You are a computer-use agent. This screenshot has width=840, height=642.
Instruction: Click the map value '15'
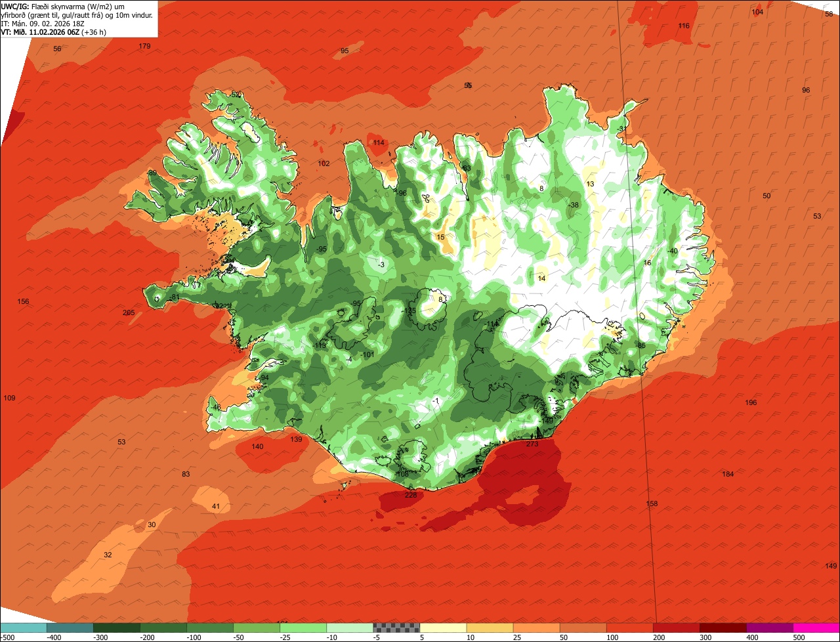(440, 237)
